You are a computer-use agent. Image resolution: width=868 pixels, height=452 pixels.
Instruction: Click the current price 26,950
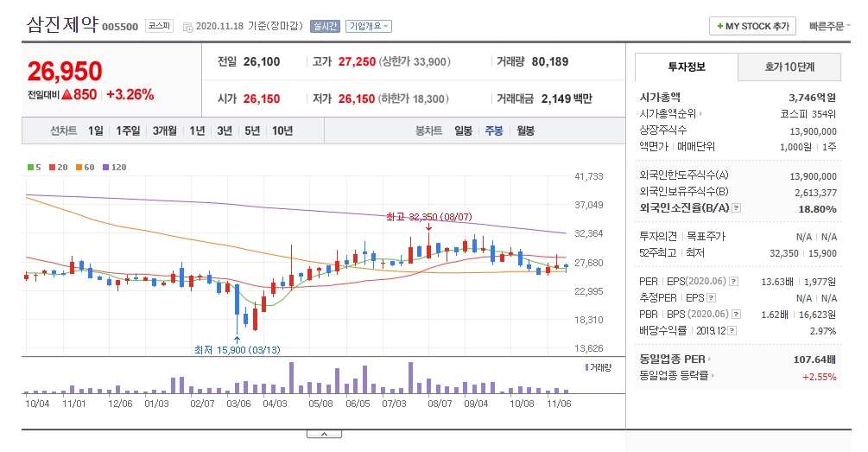[65, 72]
